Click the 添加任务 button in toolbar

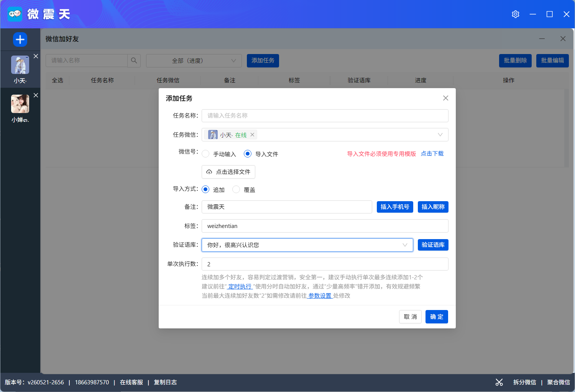263,61
